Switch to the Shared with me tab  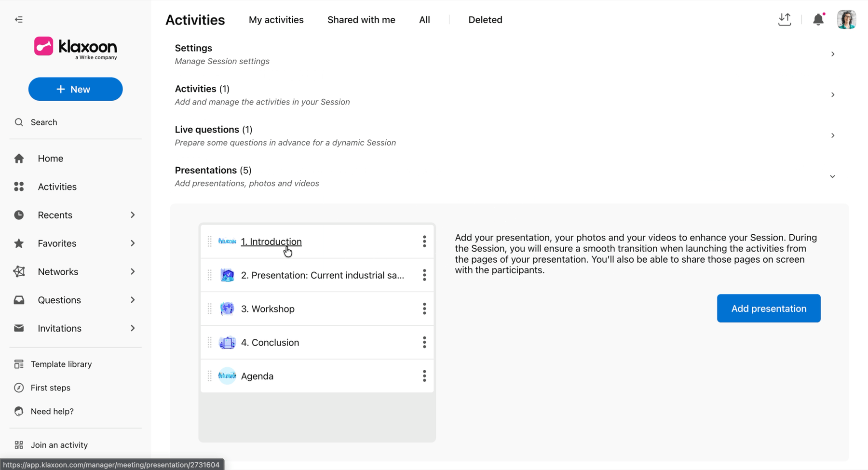click(361, 20)
